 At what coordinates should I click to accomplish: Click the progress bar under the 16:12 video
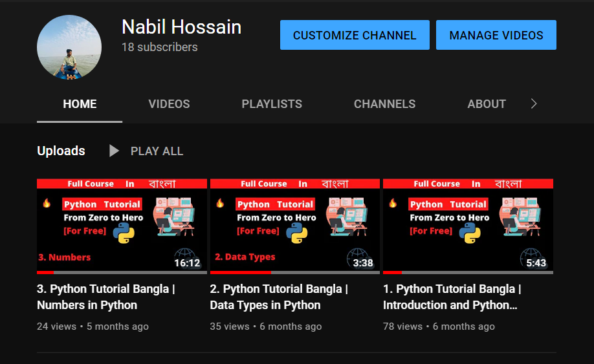122,273
